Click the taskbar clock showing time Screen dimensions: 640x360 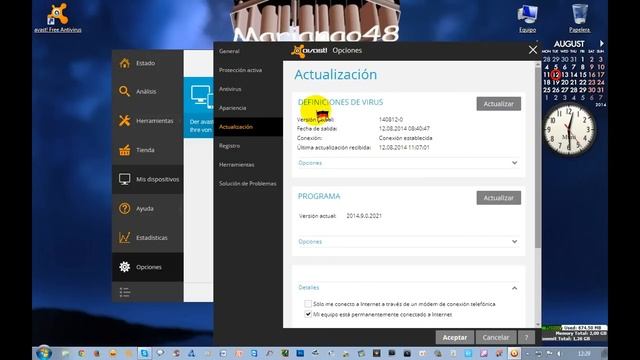pyautogui.click(x=584, y=353)
